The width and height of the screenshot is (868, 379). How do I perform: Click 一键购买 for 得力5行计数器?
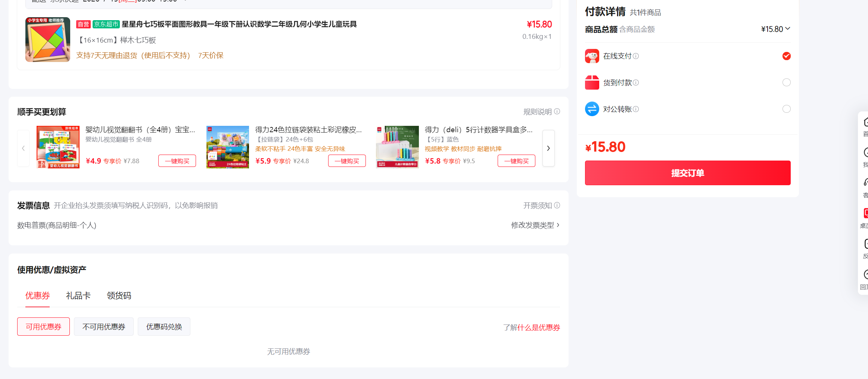coord(516,161)
